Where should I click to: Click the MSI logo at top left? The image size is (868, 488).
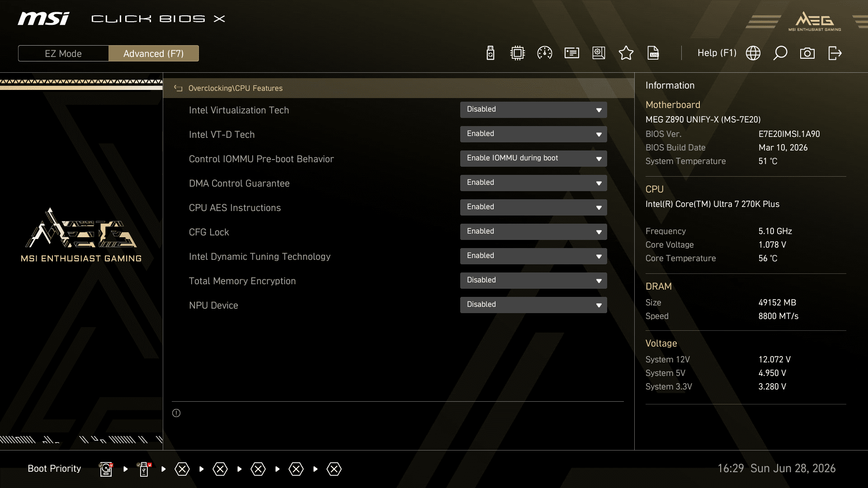point(43,19)
